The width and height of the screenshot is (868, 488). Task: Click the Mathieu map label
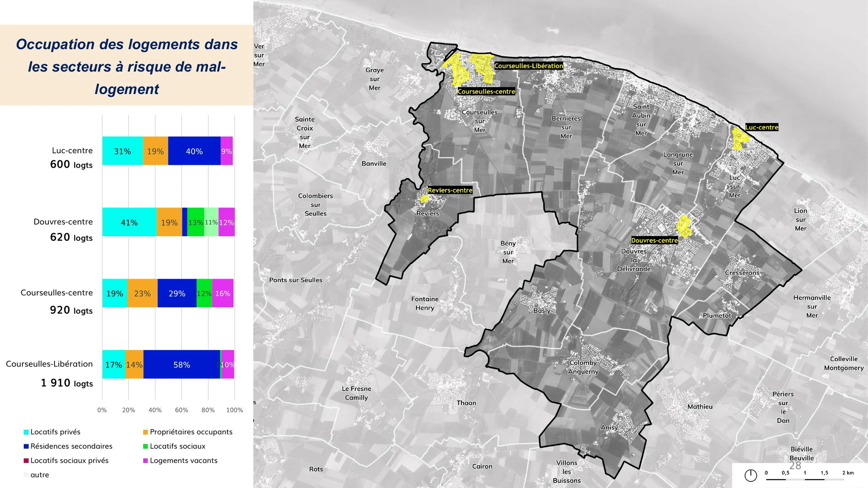[x=700, y=406]
